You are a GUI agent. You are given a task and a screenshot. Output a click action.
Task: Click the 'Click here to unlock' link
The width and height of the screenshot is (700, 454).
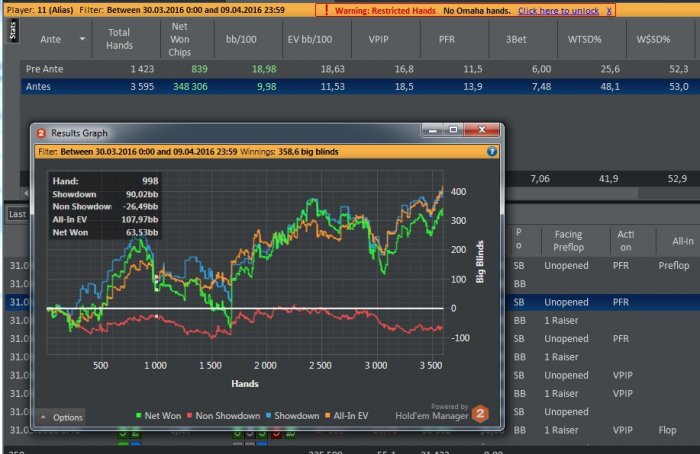pos(558,11)
